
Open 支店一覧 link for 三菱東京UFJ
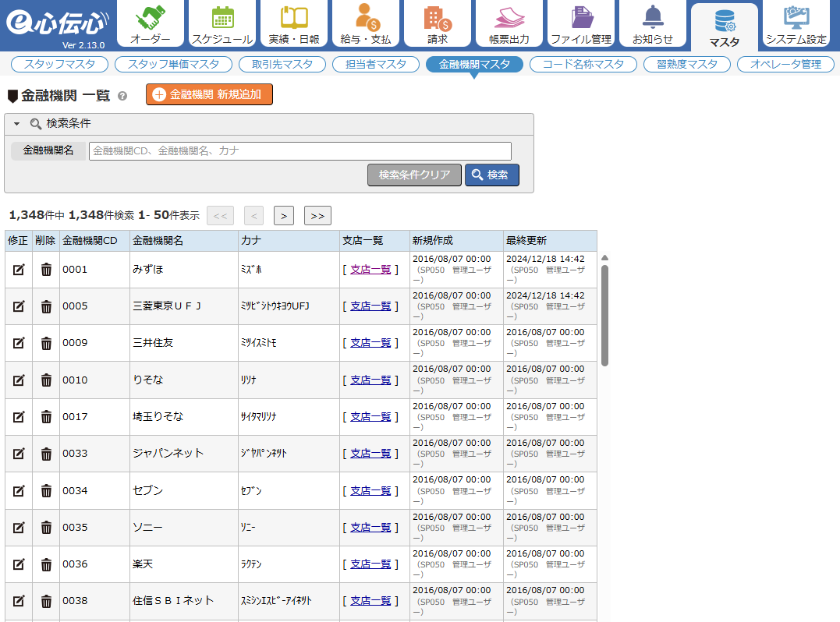pos(370,306)
